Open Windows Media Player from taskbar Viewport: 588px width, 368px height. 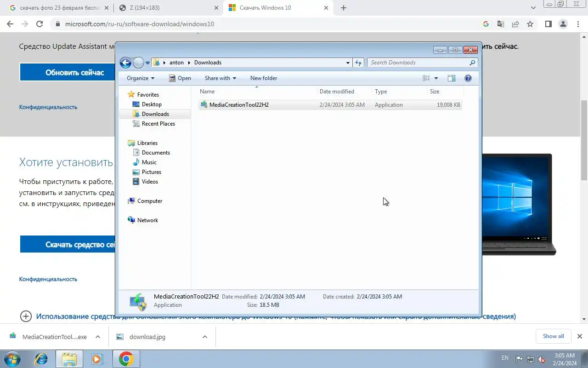point(97,359)
